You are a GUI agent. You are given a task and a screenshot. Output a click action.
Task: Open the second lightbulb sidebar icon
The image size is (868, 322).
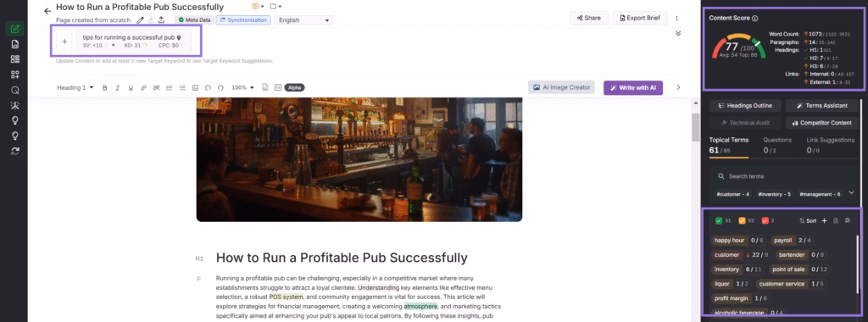pyautogui.click(x=15, y=135)
